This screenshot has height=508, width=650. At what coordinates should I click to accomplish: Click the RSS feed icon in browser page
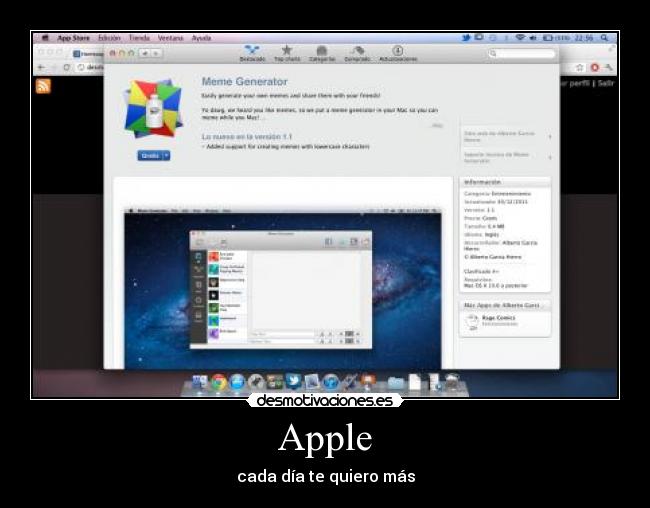(x=43, y=86)
